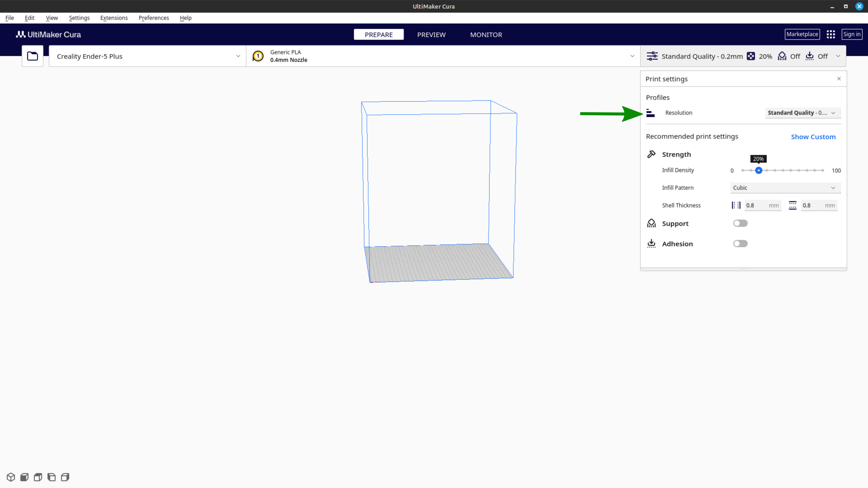Switch to front view cube icon
Image resolution: width=868 pixels, height=488 pixels.
pos(24,477)
